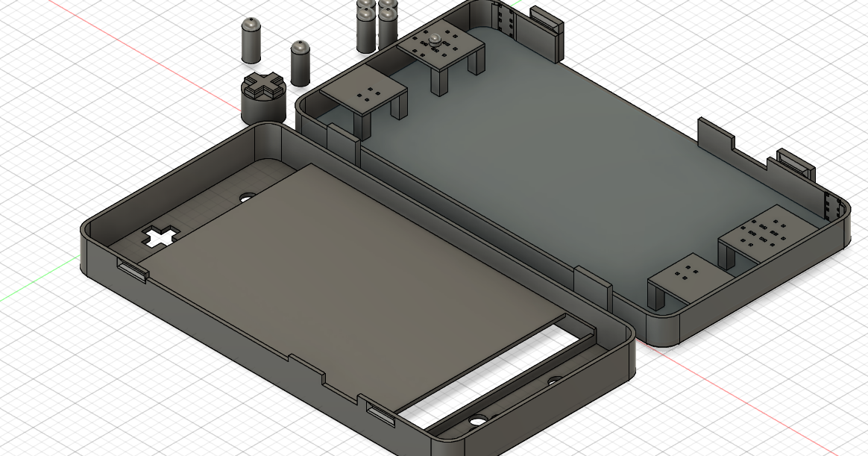Select the slot on the left case's front wall
The width and height of the screenshot is (868, 456).
(x=381, y=415)
